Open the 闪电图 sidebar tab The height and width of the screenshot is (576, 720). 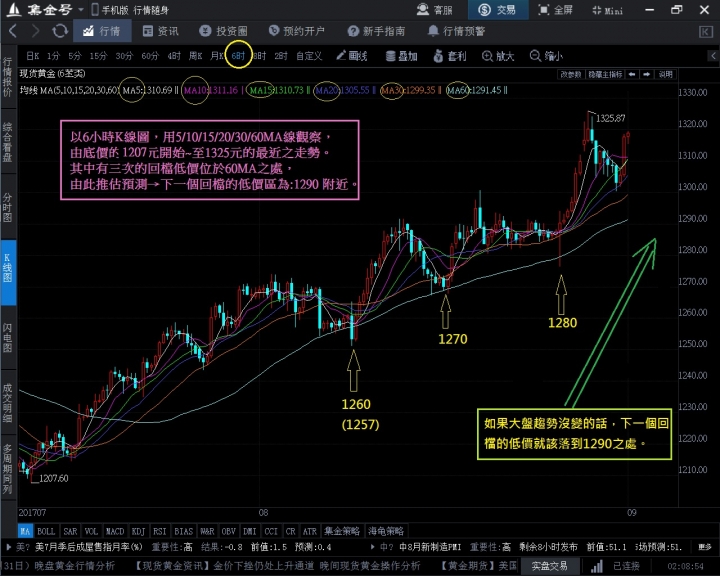(8, 338)
